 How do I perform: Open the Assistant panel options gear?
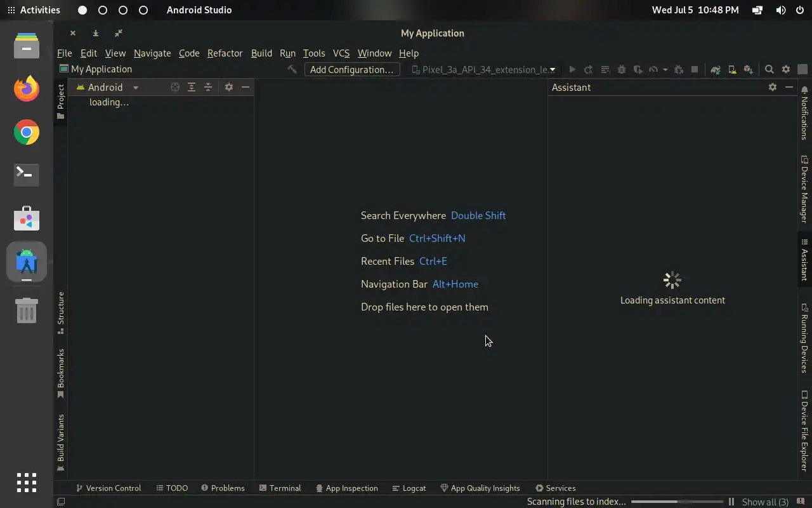773,87
